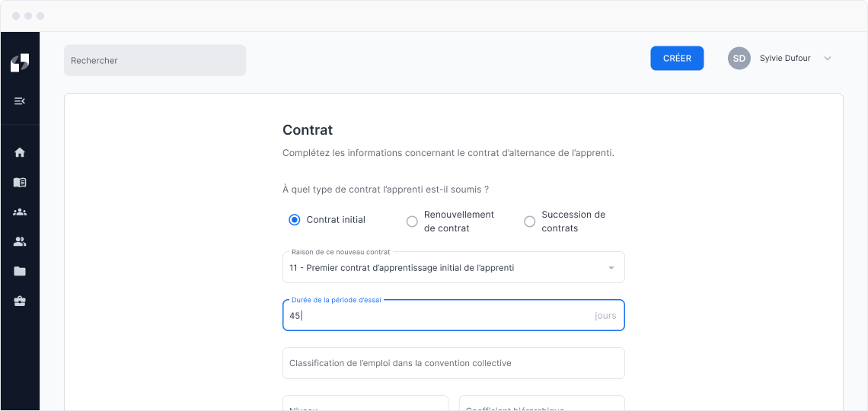Click the app logo in sidebar

coord(20,63)
